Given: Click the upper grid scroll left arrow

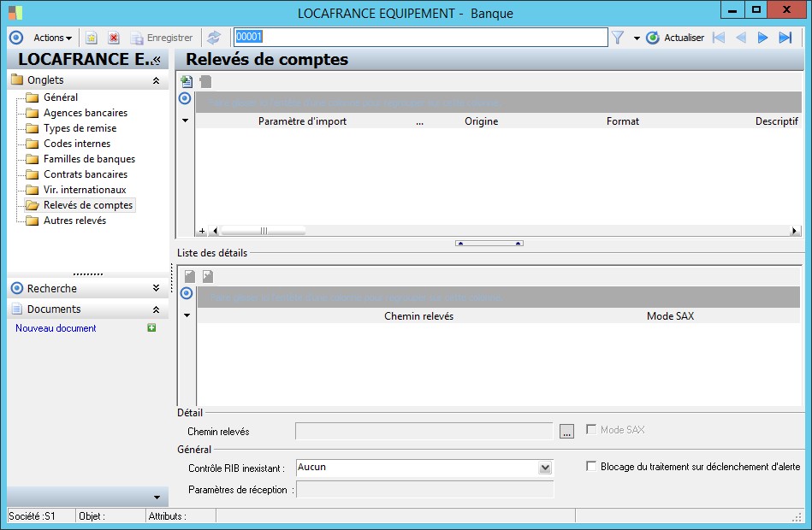Looking at the screenshot, I should pyautogui.click(x=216, y=231).
